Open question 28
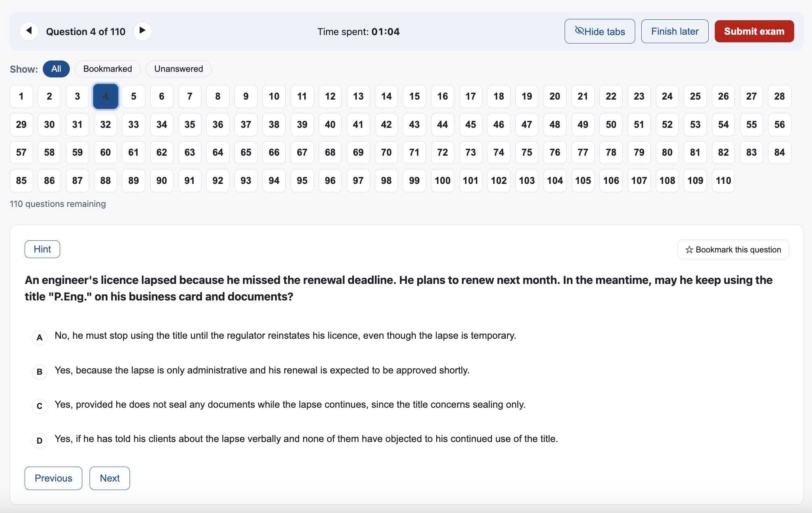Screen dimensions: 812x513 click(779, 96)
